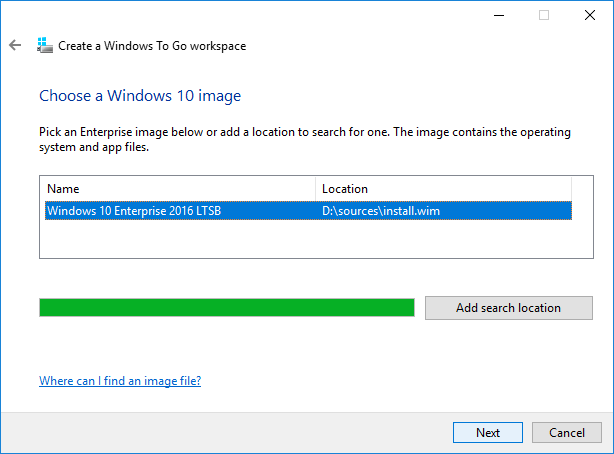Click the 'Choose a Windows 10 image' heading
Screen dimensions: 614x454
tap(140, 96)
